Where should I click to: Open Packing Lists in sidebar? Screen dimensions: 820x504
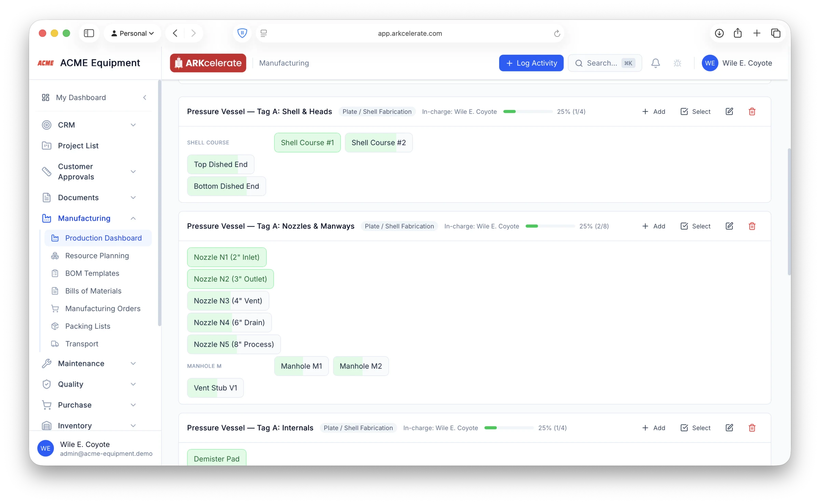[x=97, y=326]
